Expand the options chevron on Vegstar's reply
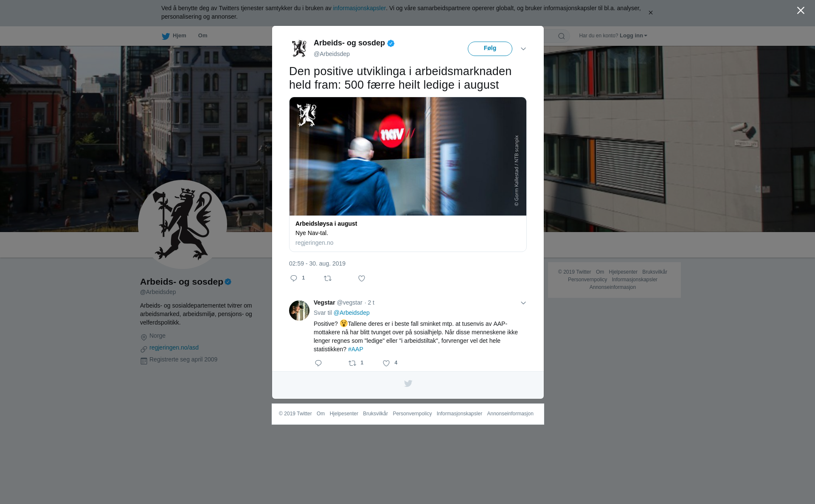The height and width of the screenshot is (504, 815). coord(523,303)
